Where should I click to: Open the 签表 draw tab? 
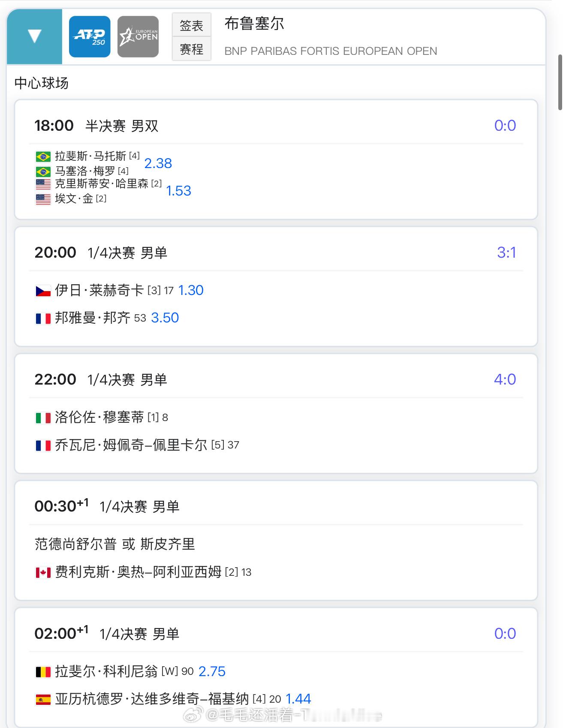coord(191,25)
